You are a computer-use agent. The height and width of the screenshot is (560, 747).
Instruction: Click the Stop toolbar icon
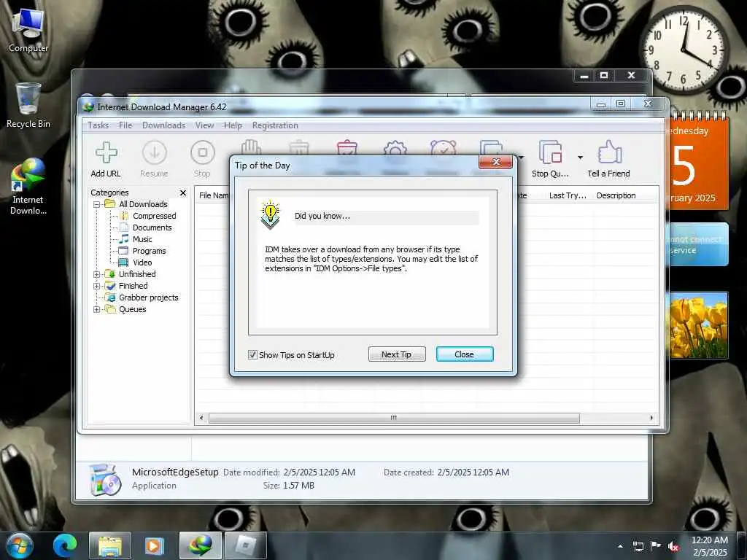point(203,153)
